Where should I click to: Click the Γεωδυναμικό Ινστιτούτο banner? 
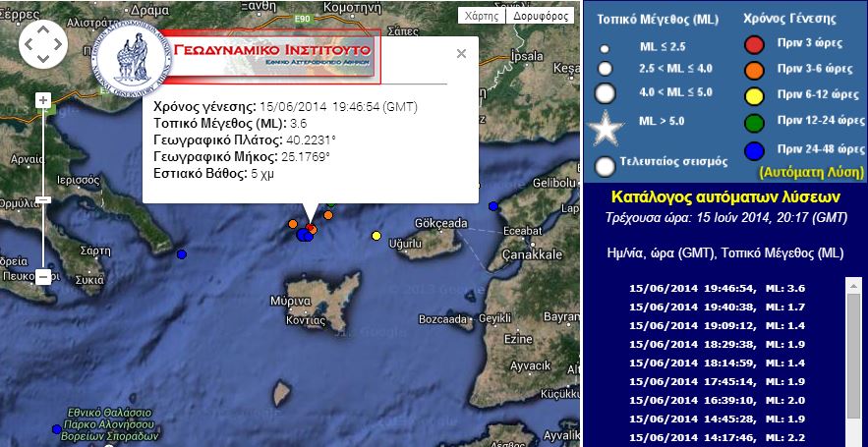[273, 57]
